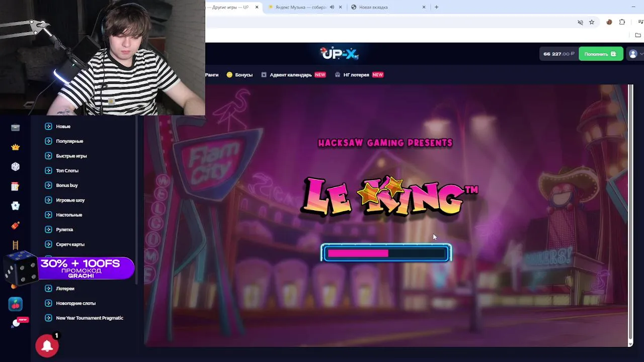Close the Другие игры UP-X tab
The height and width of the screenshot is (362, 644).
click(x=257, y=7)
